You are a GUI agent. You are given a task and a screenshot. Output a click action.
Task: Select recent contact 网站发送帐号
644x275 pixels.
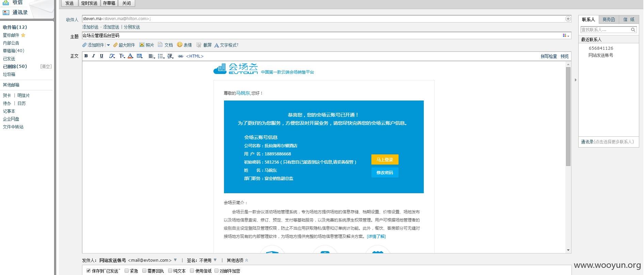601,55
